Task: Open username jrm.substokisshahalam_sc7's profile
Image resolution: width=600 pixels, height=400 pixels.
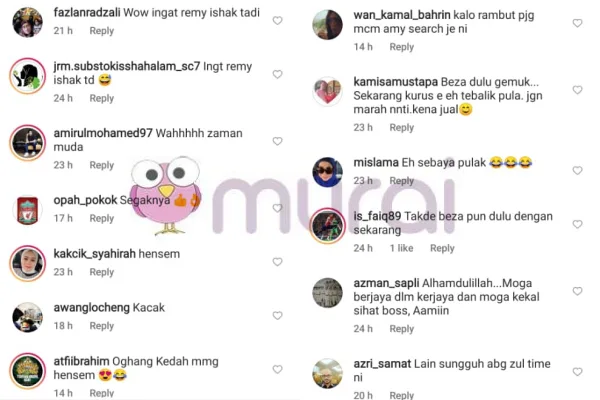Action: tap(127, 67)
